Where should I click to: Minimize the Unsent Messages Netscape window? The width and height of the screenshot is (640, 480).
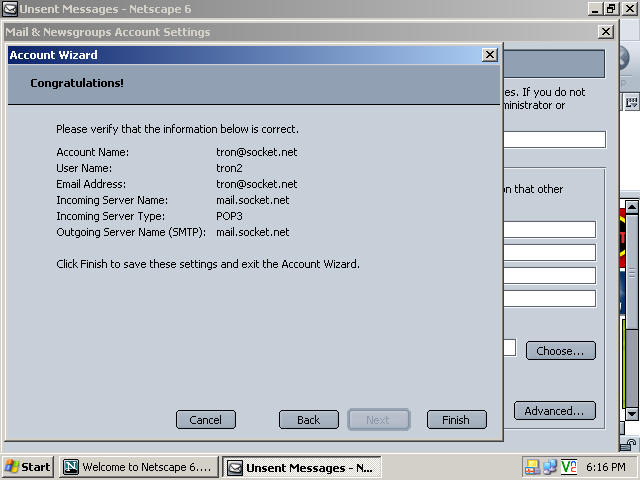pyautogui.click(x=595, y=9)
